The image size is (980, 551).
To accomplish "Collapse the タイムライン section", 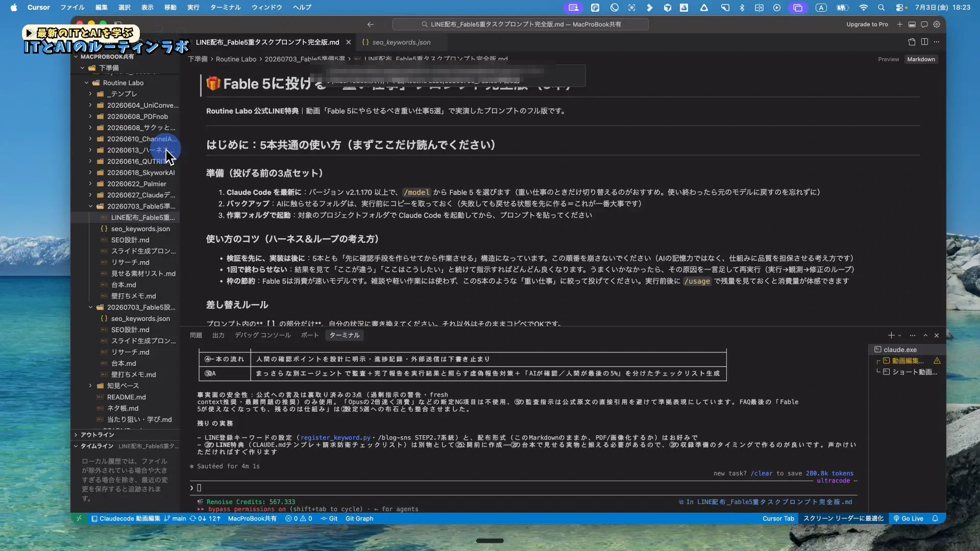I will [96, 446].
